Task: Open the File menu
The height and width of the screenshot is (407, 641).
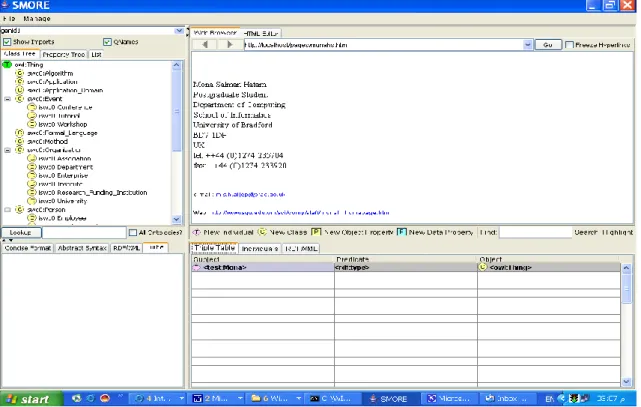Action: pyautogui.click(x=9, y=18)
